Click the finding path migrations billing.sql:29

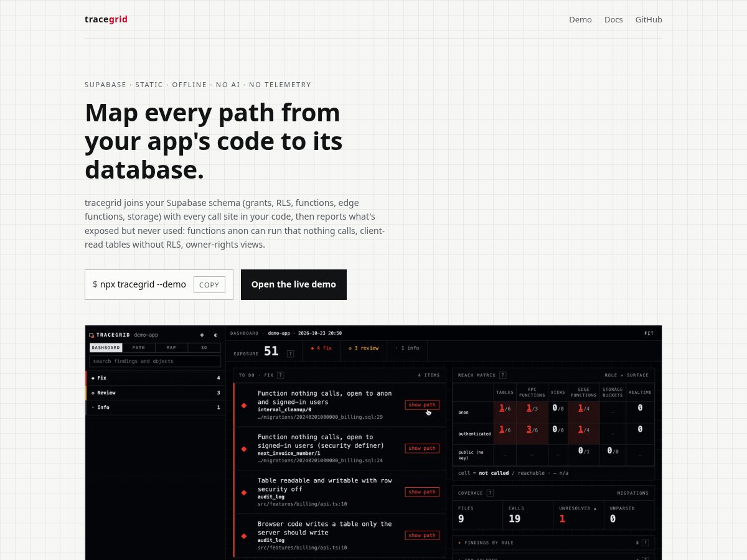pyautogui.click(x=320, y=417)
